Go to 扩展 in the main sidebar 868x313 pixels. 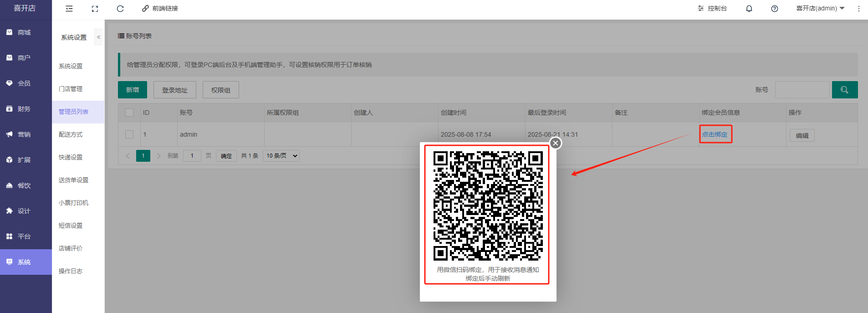(26, 160)
